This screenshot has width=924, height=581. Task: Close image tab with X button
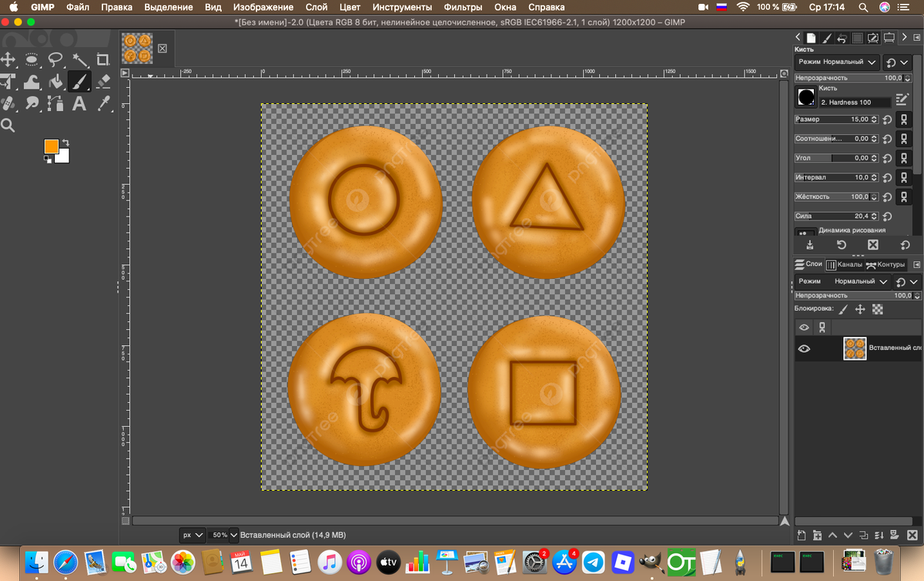click(162, 49)
